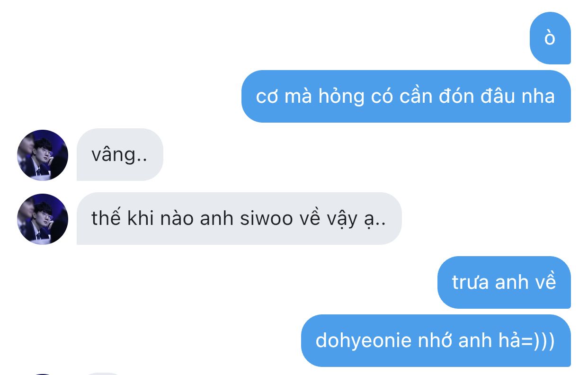The height and width of the screenshot is (375, 588).
Task: Select the "trưa anh về" sent message
Action: pos(504,282)
